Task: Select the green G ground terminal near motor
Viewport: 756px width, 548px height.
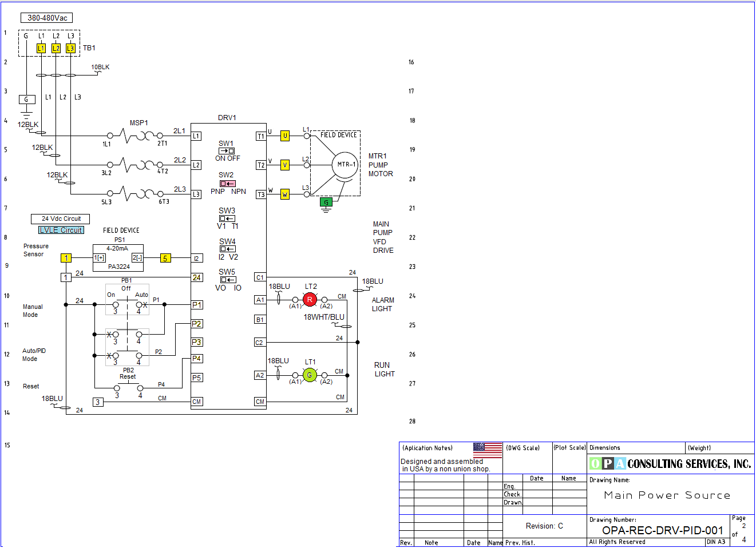Action: (326, 202)
